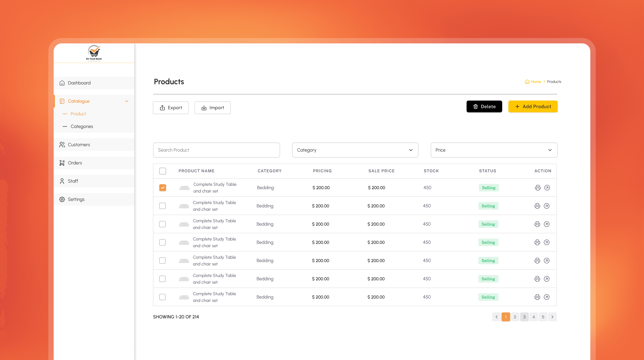644x360 pixels.
Task: Toggle the select-all header checkbox
Action: pyautogui.click(x=162, y=171)
